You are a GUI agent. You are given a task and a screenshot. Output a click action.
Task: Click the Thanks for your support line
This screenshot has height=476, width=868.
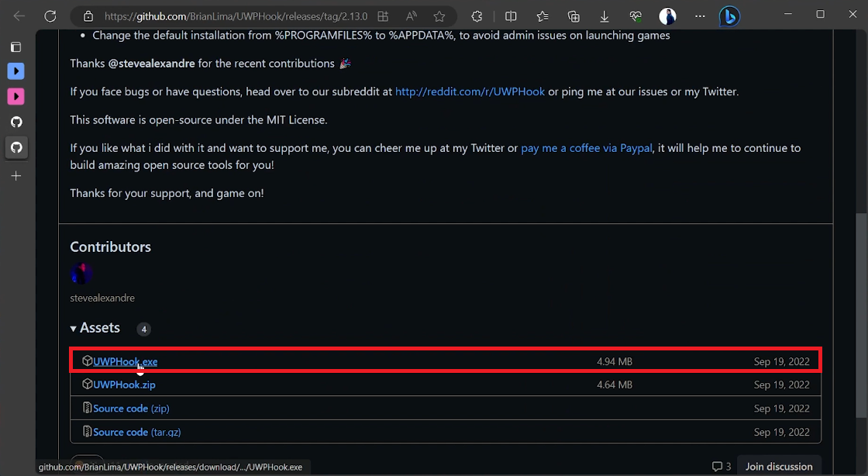click(x=167, y=193)
